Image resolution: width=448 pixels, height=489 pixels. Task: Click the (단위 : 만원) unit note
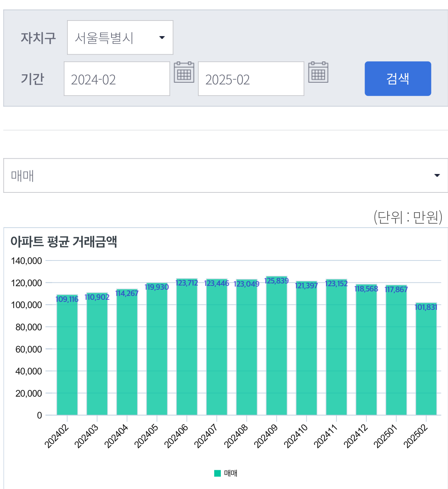[x=408, y=217]
